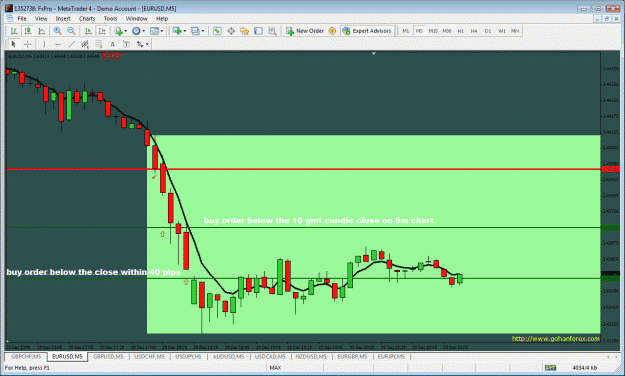Open the View menu
The image size is (625, 376).
click(x=41, y=18)
